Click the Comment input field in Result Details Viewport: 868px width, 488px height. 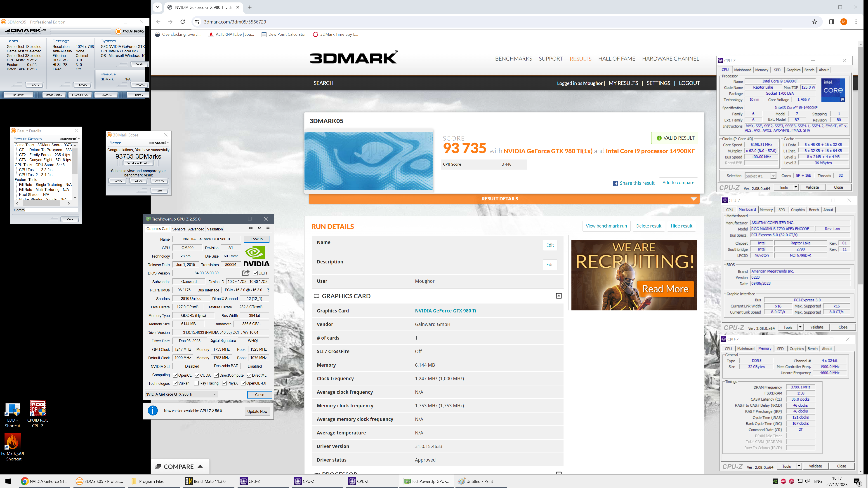pos(52,210)
